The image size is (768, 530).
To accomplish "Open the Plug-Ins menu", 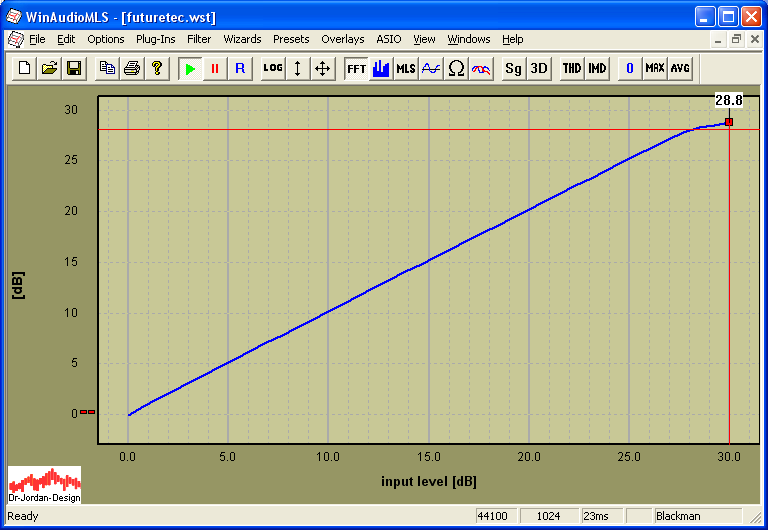I will (x=156, y=39).
